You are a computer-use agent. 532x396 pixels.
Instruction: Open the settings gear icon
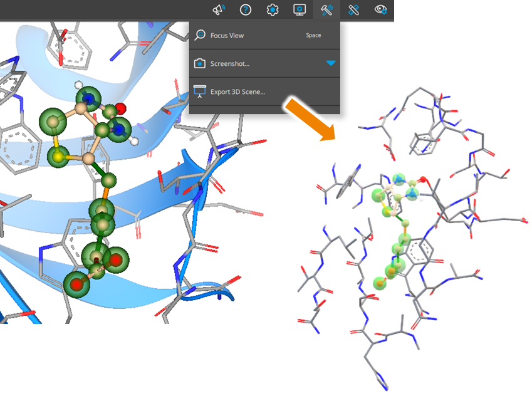(x=273, y=9)
